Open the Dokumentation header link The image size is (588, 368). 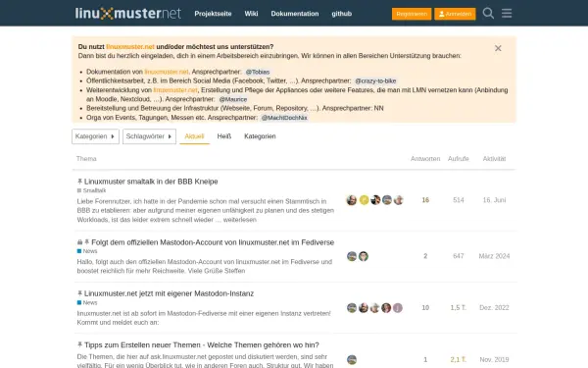[295, 14]
